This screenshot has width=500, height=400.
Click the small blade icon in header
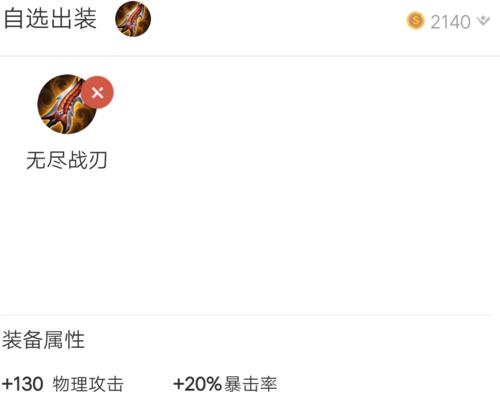(x=133, y=19)
